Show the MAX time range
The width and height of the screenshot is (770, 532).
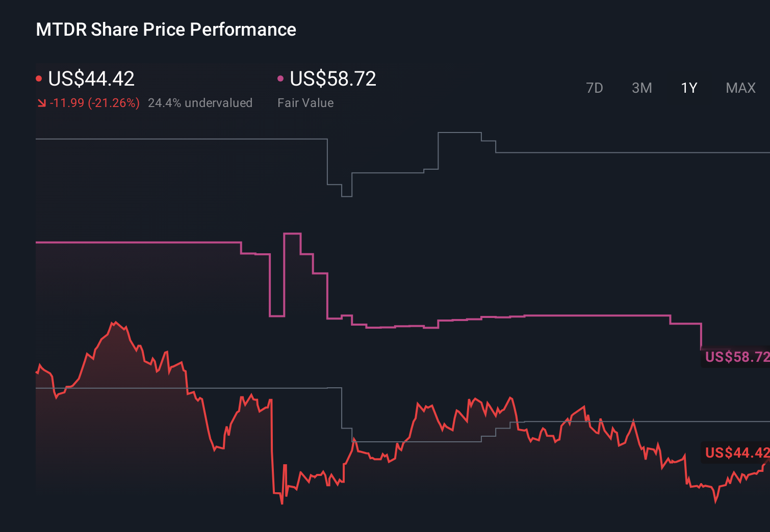click(x=740, y=88)
